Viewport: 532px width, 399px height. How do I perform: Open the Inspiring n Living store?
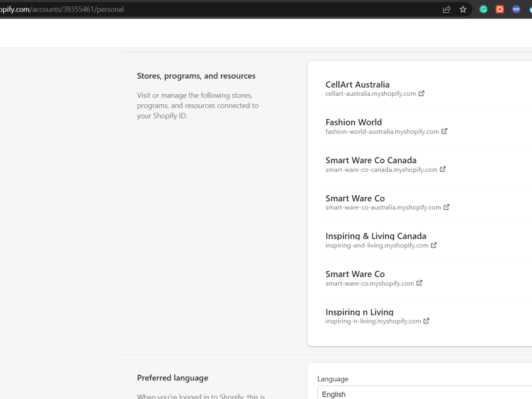pos(359,312)
